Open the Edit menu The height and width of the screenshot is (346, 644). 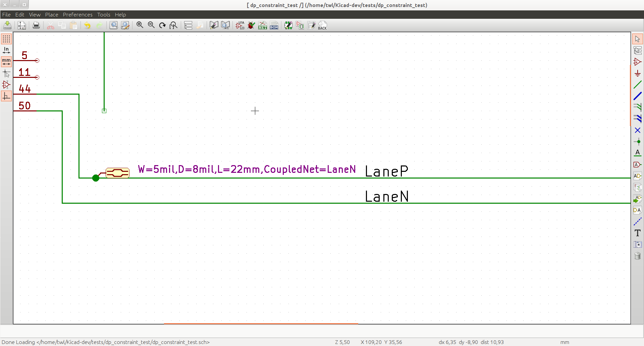[x=20, y=14]
